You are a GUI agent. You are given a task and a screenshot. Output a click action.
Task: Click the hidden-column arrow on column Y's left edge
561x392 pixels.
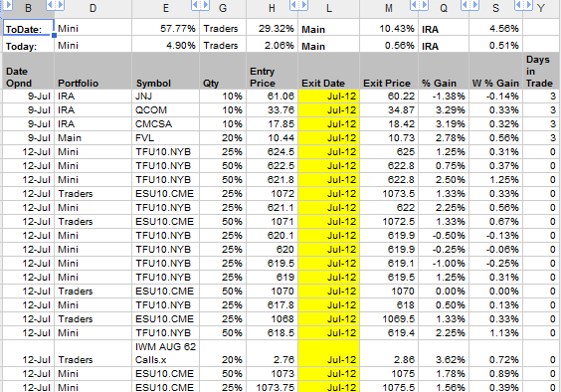coord(528,5)
